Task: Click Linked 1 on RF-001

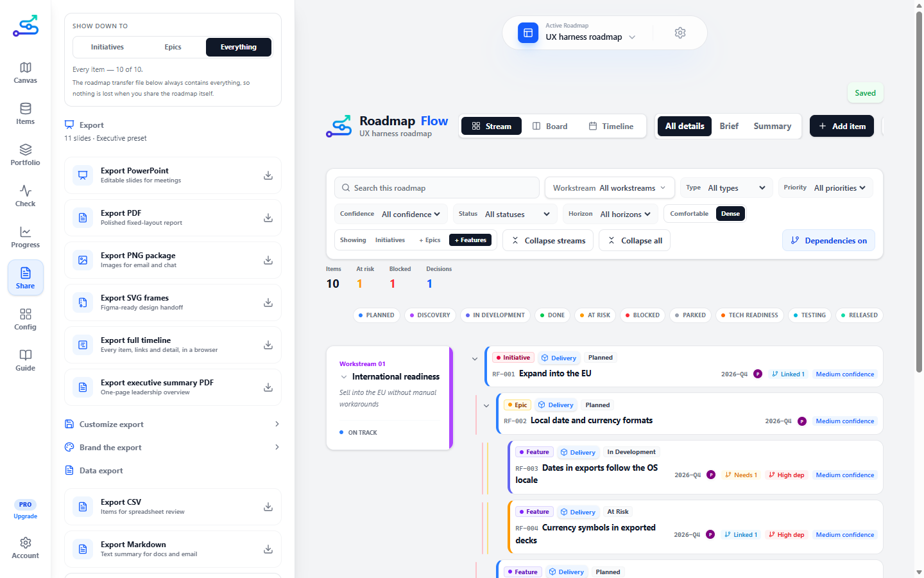Action: 788,374
